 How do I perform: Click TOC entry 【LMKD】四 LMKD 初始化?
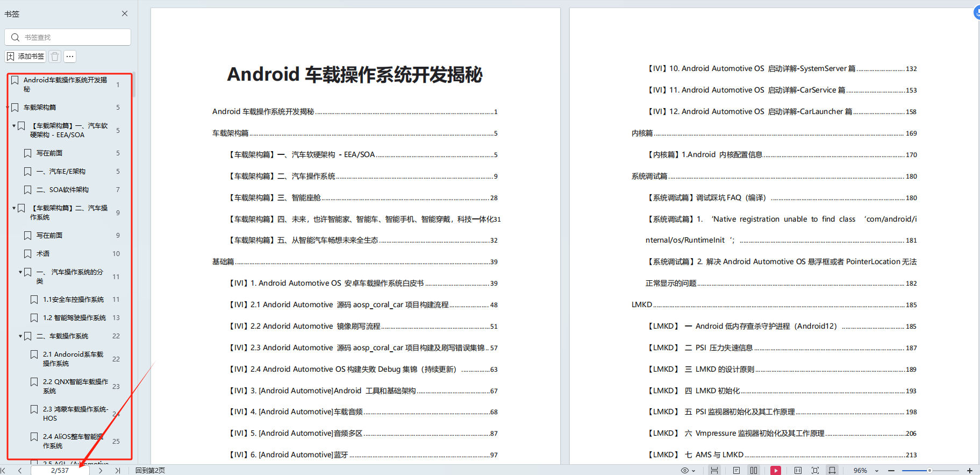click(782, 391)
